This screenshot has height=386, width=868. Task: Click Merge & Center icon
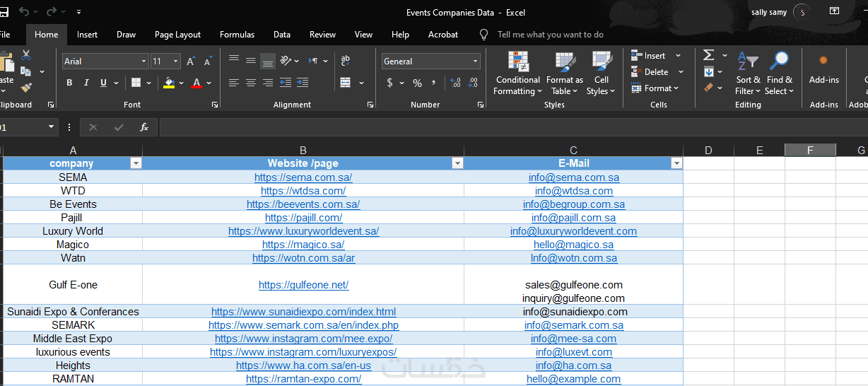click(x=346, y=83)
